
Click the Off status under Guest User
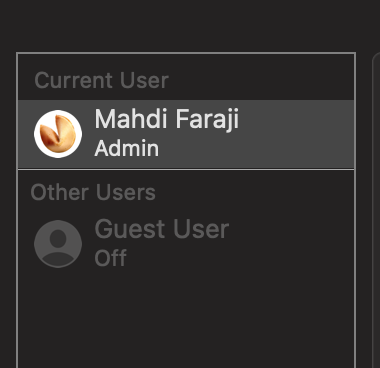110,258
